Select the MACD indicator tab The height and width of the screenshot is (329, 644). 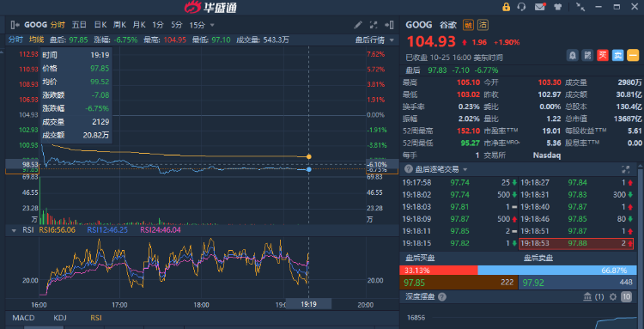[23, 318]
